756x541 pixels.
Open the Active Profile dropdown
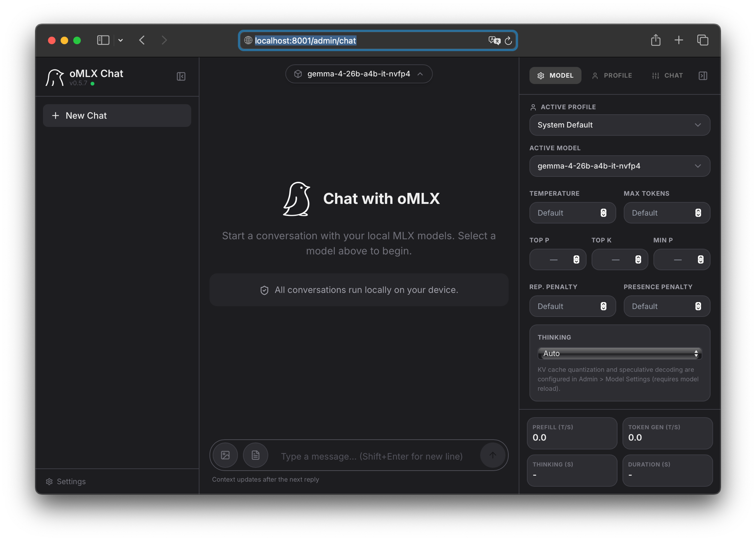[620, 125]
